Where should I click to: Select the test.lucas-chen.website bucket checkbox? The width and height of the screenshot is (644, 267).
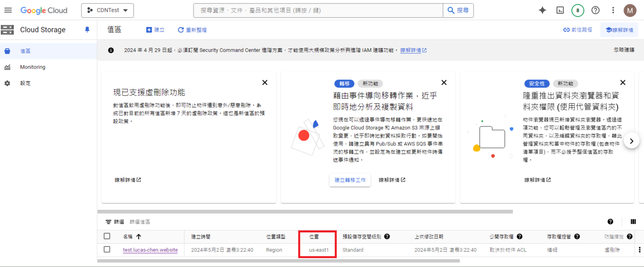pos(107,250)
